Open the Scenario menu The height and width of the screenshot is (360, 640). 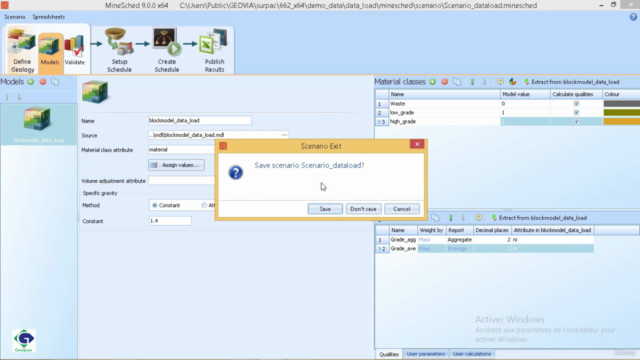pyautogui.click(x=15, y=17)
